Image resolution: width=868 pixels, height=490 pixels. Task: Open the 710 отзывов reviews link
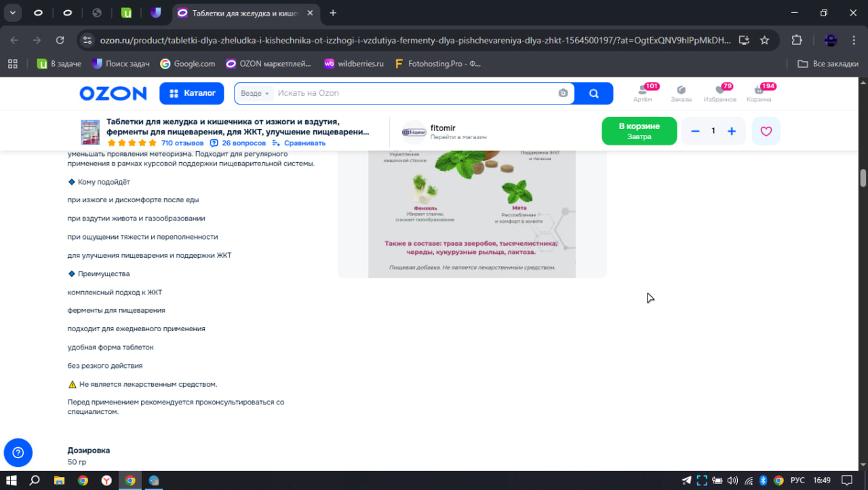(x=182, y=143)
